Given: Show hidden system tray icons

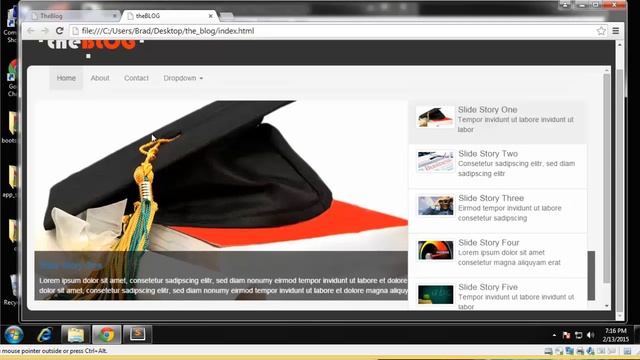Looking at the screenshot, I should tap(554, 335).
